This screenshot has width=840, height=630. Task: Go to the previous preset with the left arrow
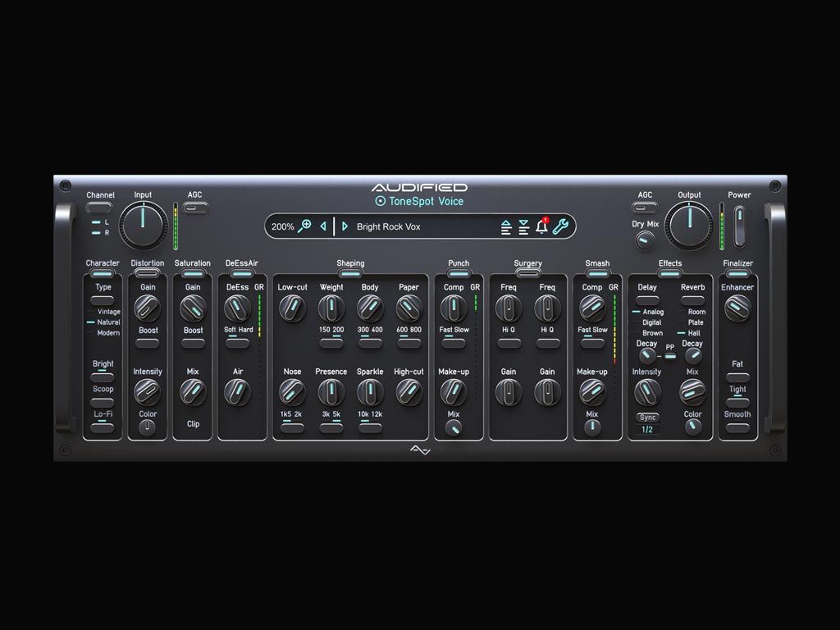click(323, 226)
